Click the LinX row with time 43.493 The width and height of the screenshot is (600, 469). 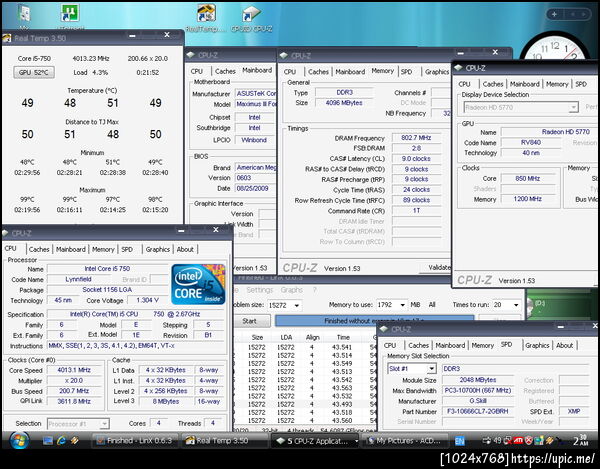(x=304, y=404)
